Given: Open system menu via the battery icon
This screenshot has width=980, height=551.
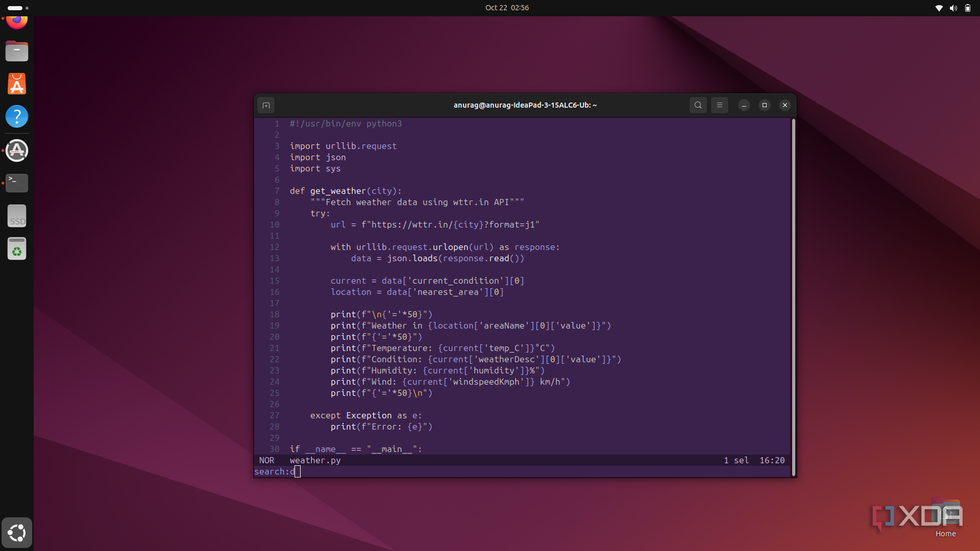Looking at the screenshot, I should click(x=967, y=8).
